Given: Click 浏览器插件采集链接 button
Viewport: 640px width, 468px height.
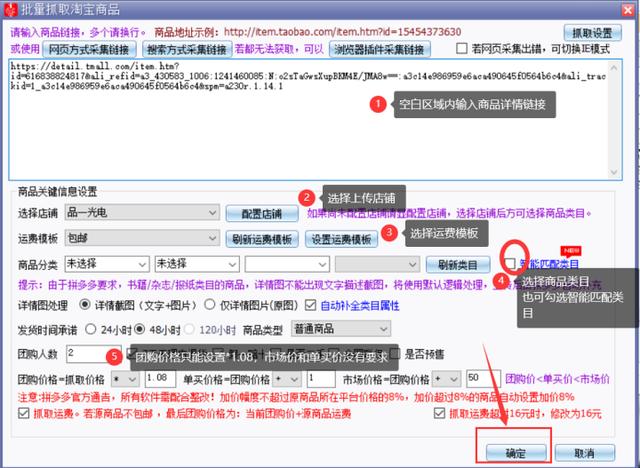Looking at the screenshot, I should pos(380,50).
